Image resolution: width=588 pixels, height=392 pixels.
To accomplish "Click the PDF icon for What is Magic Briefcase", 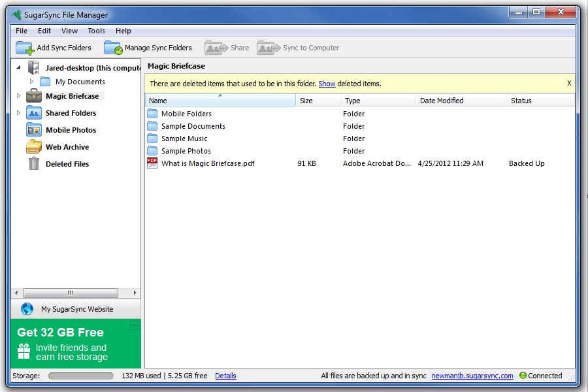I will click(x=152, y=163).
